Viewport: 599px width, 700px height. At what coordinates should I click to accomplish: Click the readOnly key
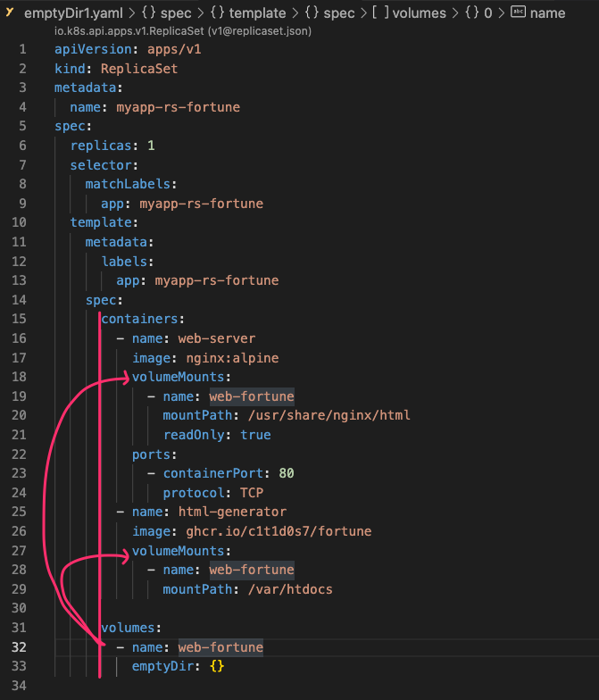click(x=194, y=435)
